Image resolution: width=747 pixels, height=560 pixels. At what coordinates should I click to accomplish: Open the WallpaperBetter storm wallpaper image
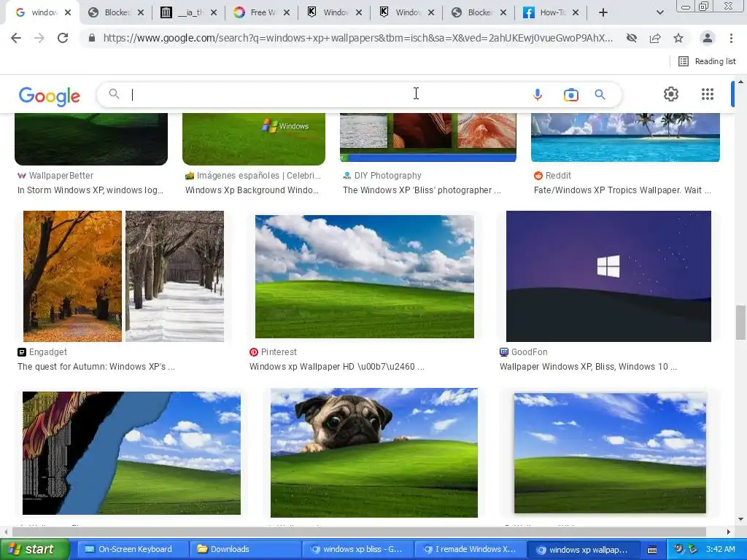coord(91,139)
